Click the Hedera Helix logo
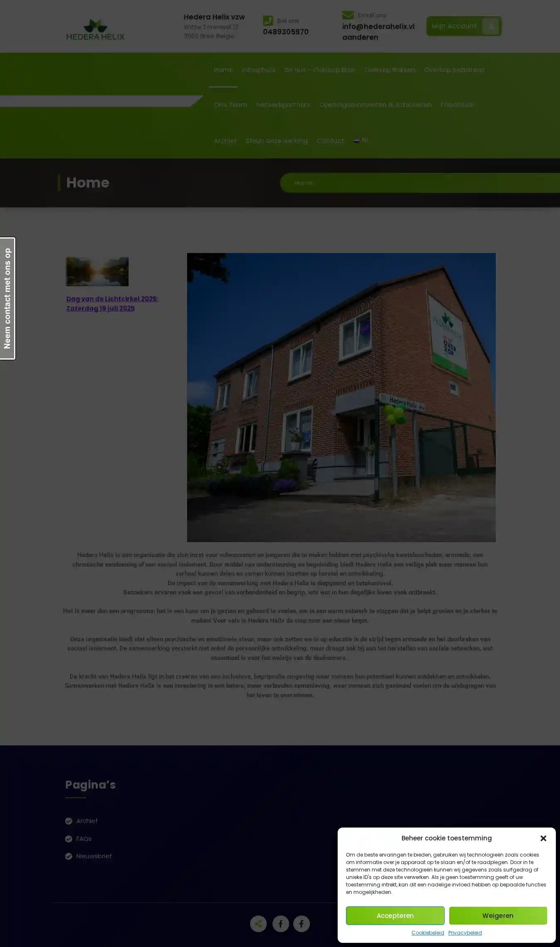The height and width of the screenshot is (947, 560). (x=95, y=29)
